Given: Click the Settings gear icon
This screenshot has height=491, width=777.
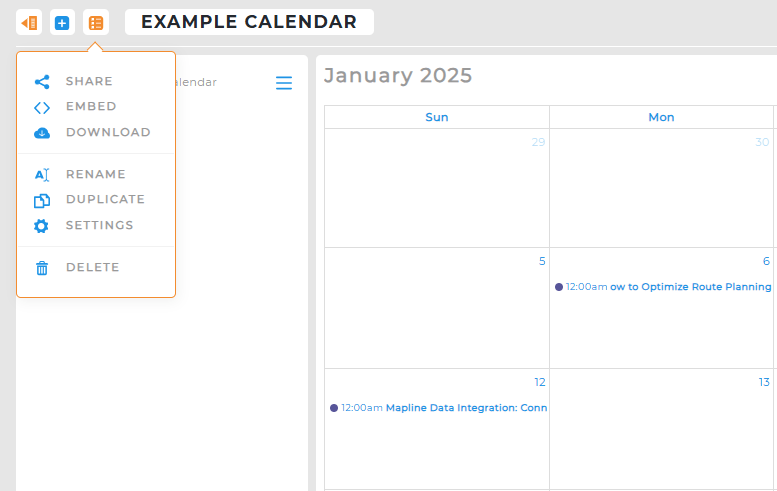Looking at the screenshot, I should [42, 226].
